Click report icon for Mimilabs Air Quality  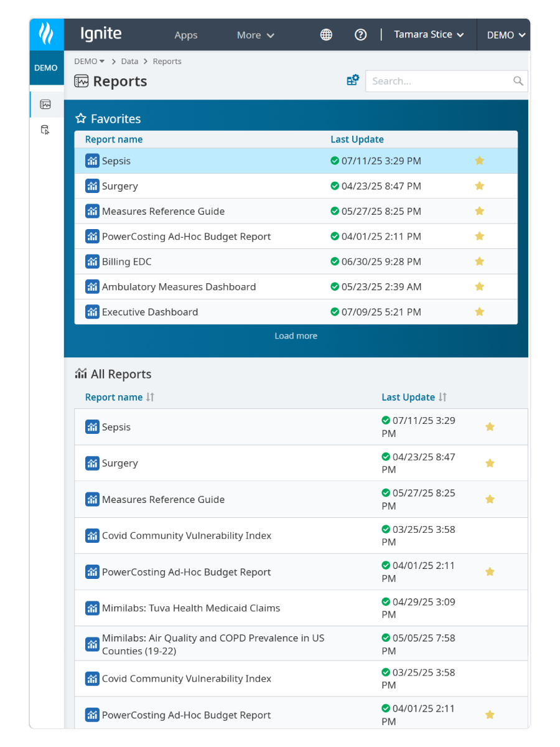[x=92, y=644]
